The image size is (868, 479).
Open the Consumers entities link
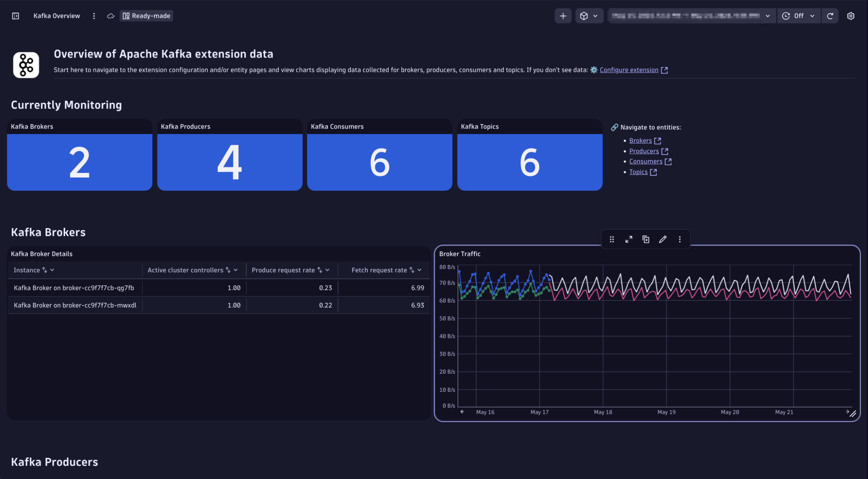(x=646, y=161)
